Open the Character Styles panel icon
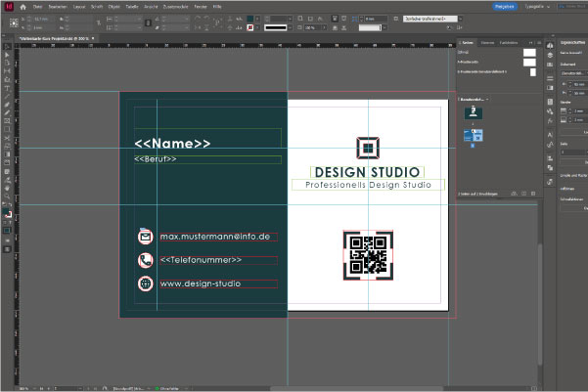The height and width of the screenshot is (392, 588). 550,145
